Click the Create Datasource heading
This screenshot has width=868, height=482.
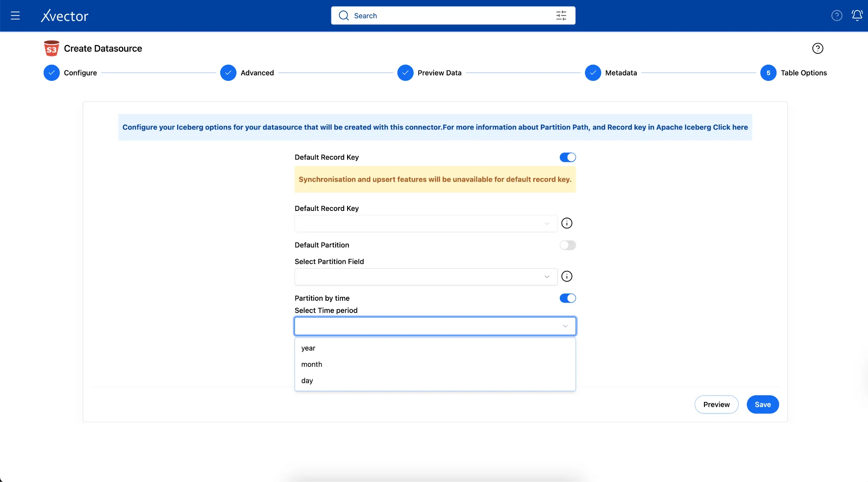pos(103,48)
